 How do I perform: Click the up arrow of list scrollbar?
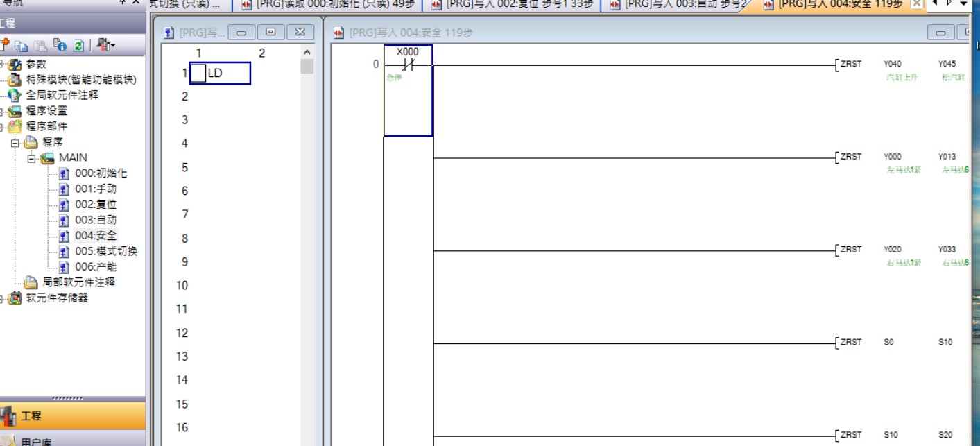(307, 53)
